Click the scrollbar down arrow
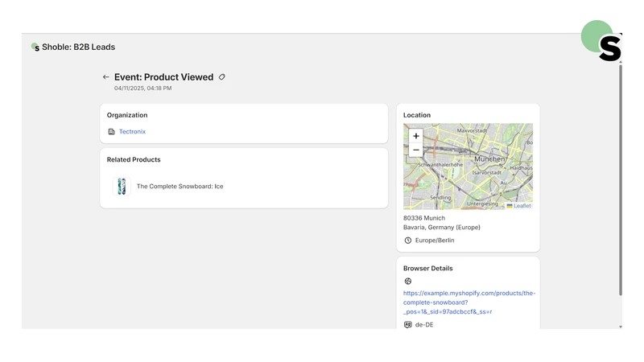This screenshot has width=644, height=362. pos(620,327)
